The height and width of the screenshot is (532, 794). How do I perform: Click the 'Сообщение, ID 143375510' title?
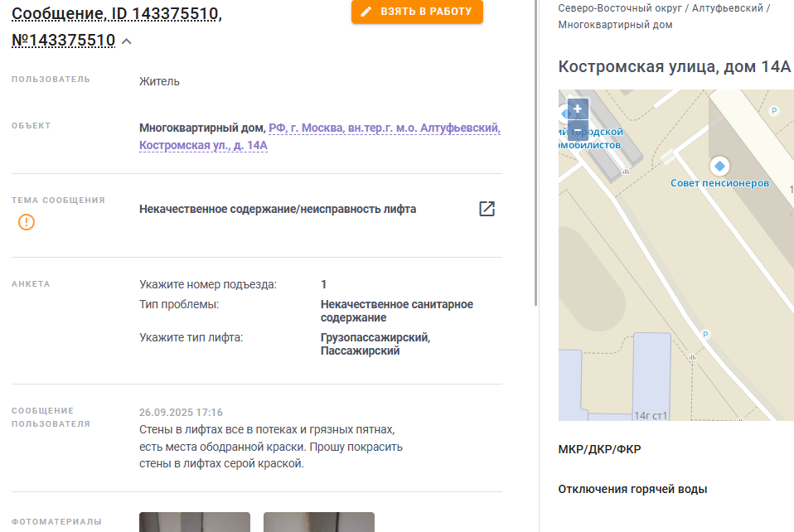[x=117, y=13]
